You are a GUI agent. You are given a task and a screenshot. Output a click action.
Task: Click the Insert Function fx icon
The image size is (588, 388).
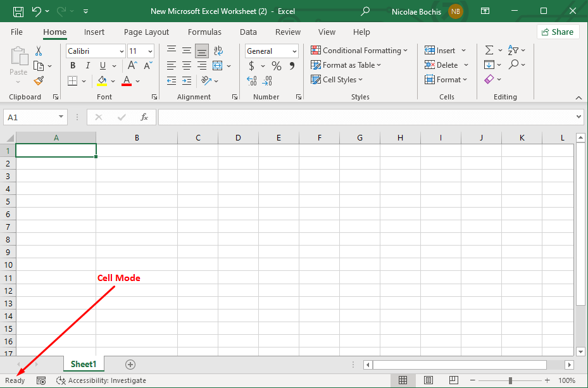pos(144,117)
